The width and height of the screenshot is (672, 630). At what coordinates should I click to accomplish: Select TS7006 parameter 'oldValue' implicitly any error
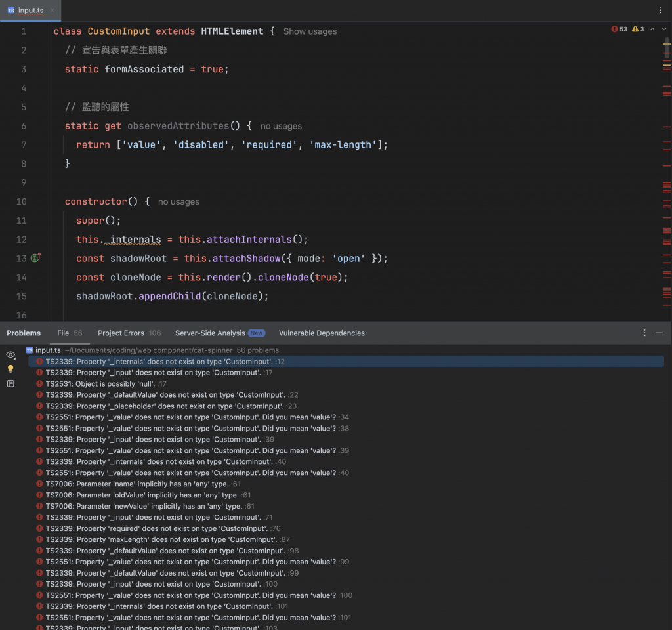(144, 495)
